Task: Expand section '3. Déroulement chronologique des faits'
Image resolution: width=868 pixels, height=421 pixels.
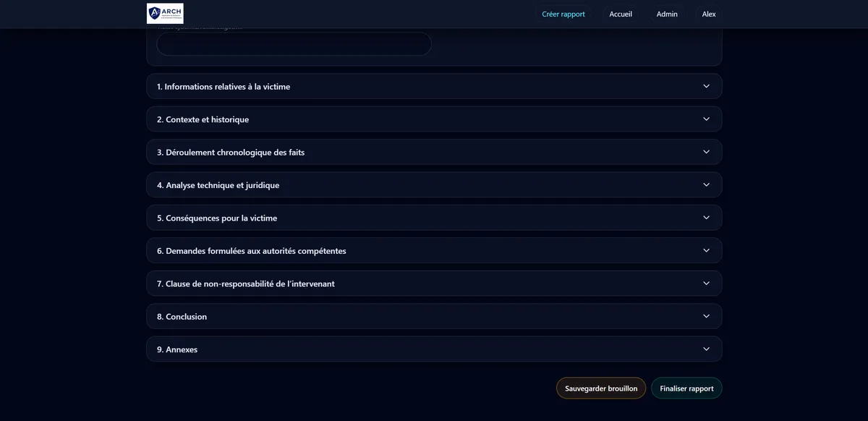Action: point(434,152)
